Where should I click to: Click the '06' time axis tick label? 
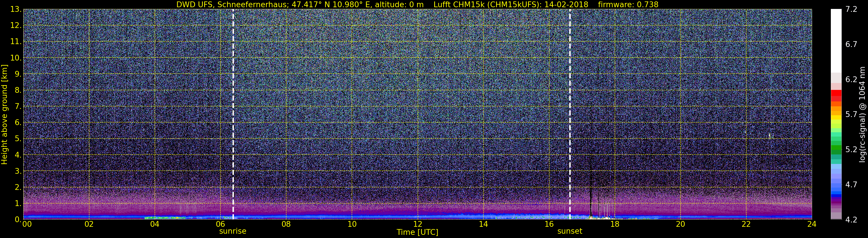tap(220, 224)
